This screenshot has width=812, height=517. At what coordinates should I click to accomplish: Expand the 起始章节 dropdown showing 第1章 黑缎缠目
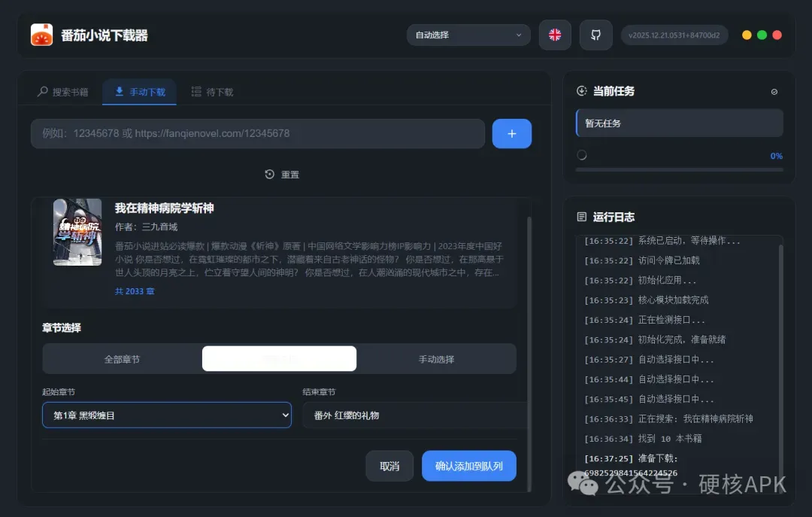point(167,415)
